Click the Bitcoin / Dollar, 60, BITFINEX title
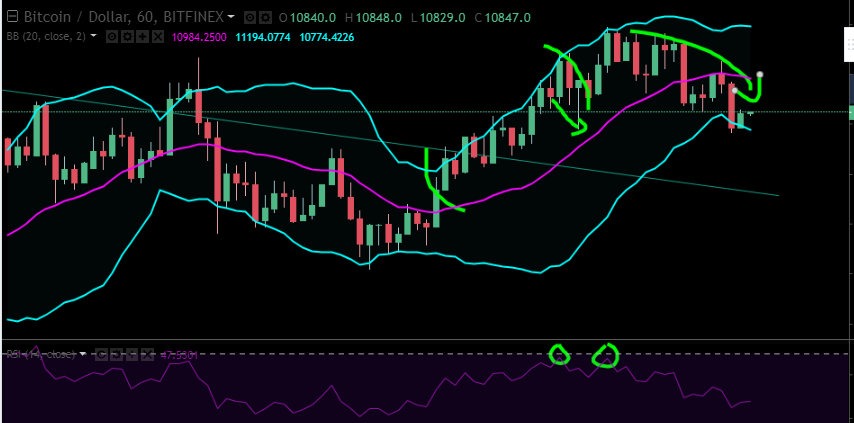The height and width of the screenshot is (423, 854). pyautogui.click(x=123, y=17)
